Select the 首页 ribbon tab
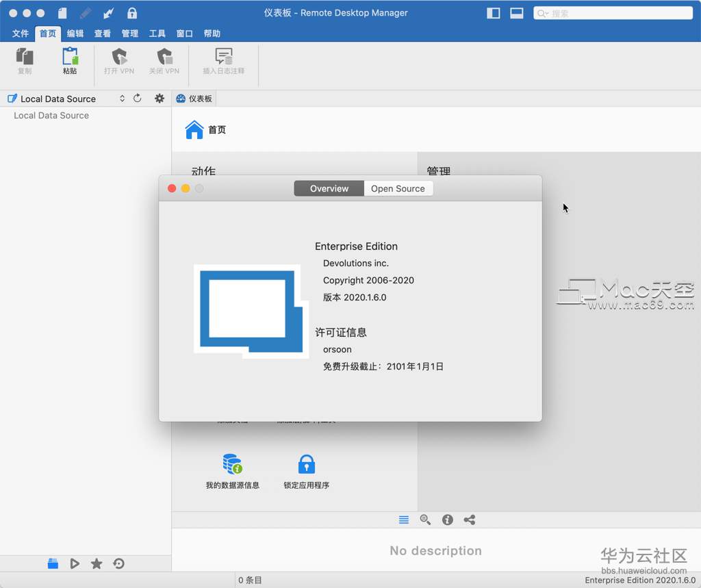 pyautogui.click(x=48, y=34)
